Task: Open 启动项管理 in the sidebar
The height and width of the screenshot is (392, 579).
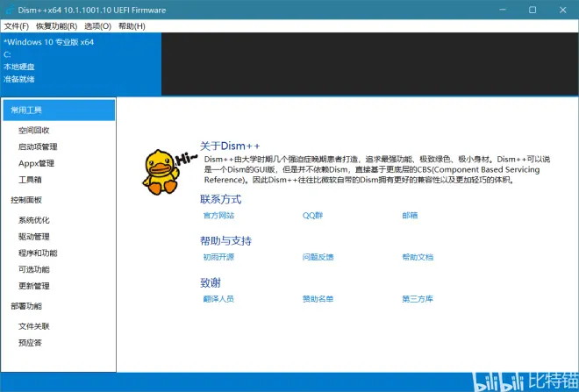Action: tap(38, 147)
